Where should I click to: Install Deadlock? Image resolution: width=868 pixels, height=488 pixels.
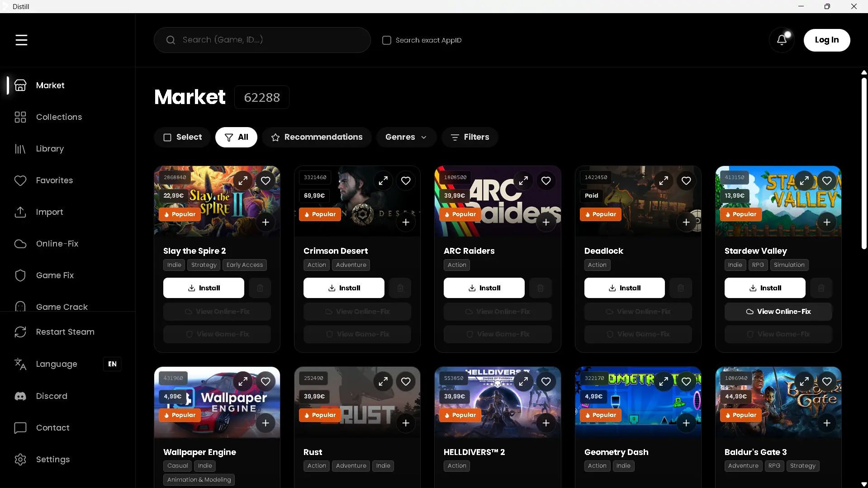625,288
